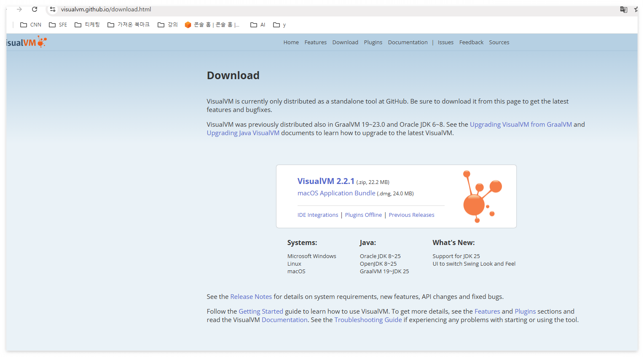The height and width of the screenshot is (357, 644).
Task: Click the "macOS" entry under Systems
Action: [x=296, y=272]
